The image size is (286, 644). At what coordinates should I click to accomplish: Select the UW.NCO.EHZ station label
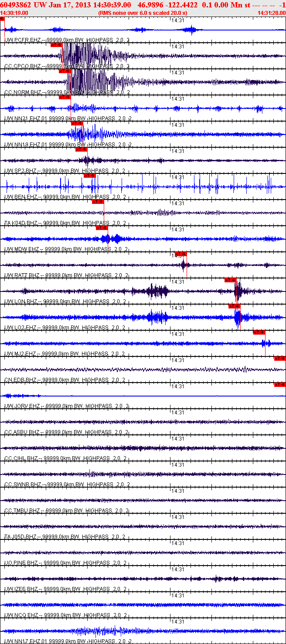(x=66, y=615)
